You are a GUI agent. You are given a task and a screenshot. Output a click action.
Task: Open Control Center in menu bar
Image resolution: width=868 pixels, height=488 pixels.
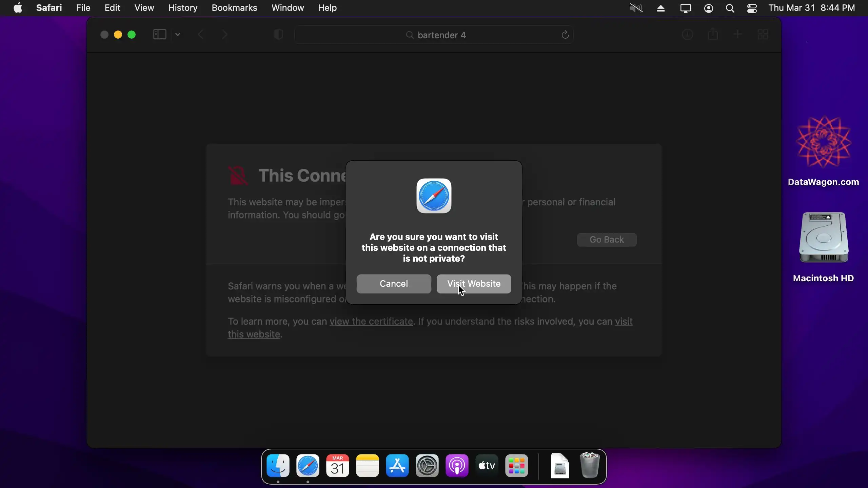click(752, 8)
